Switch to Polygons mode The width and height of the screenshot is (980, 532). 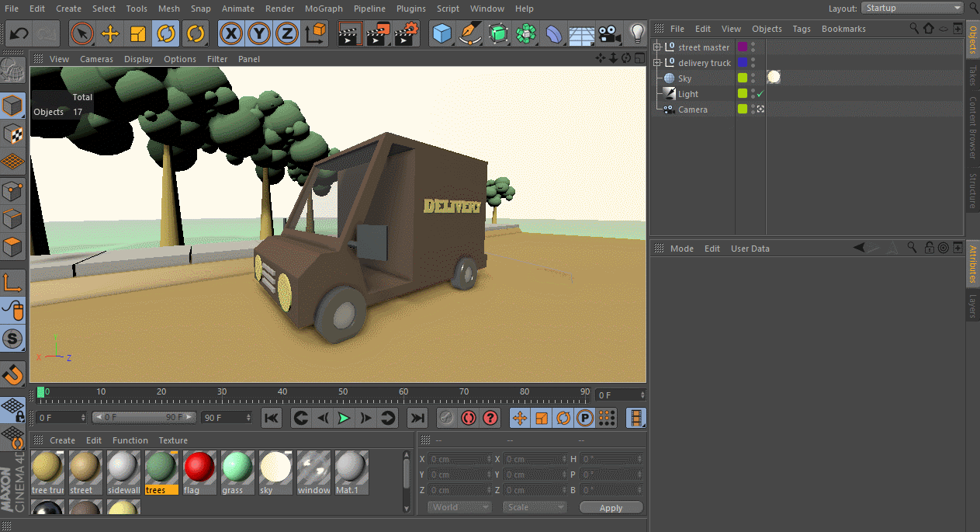click(13, 248)
